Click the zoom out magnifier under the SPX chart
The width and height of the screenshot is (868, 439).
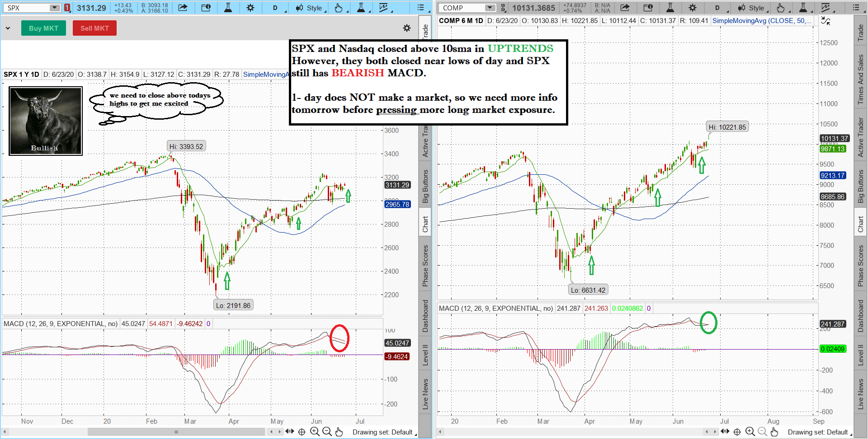pos(327,432)
